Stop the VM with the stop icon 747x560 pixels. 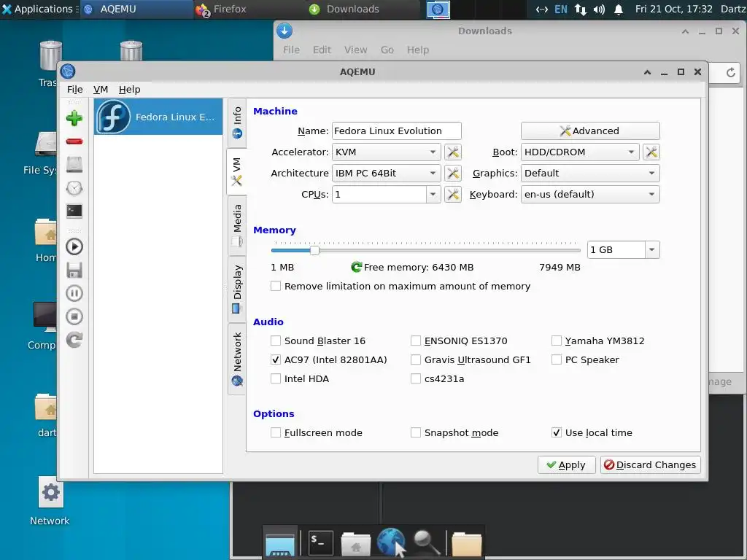point(74,316)
